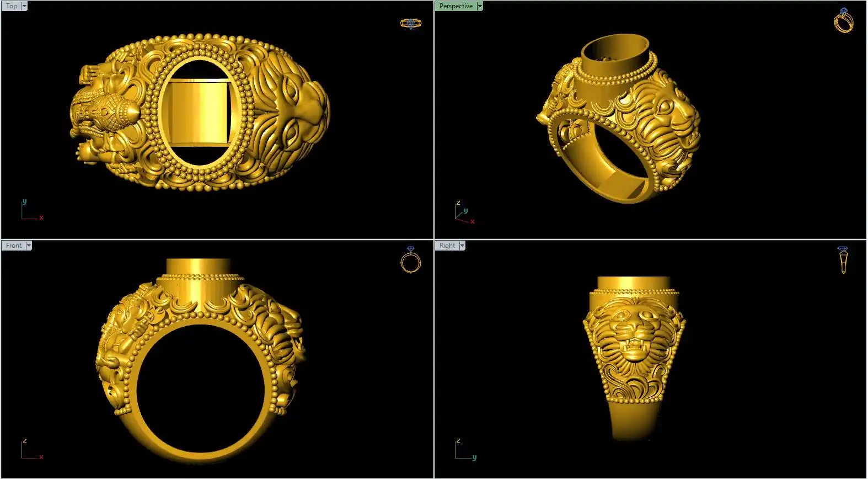Image resolution: width=868 pixels, height=479 pixels.
Task: Click the XY axis gizmo in Top viewport
Action: coord(31,211)
